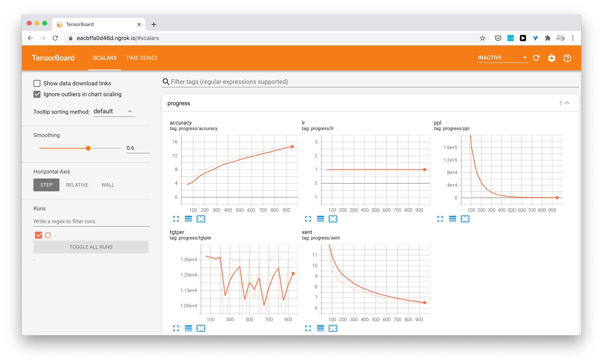Click the browser address bar URL

point(118,38)
